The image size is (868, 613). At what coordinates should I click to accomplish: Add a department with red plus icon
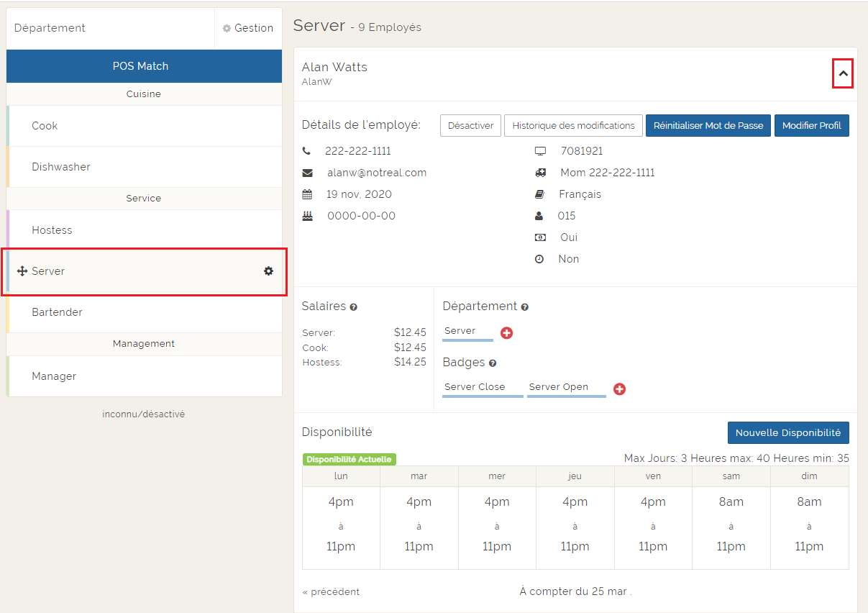[x=506, y=333]
